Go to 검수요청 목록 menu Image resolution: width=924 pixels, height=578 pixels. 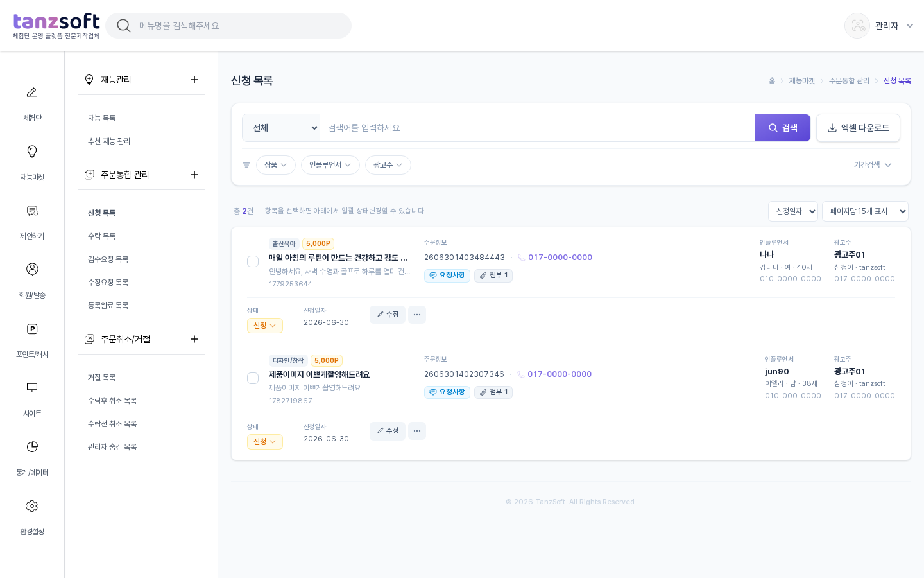pos(108,259)
